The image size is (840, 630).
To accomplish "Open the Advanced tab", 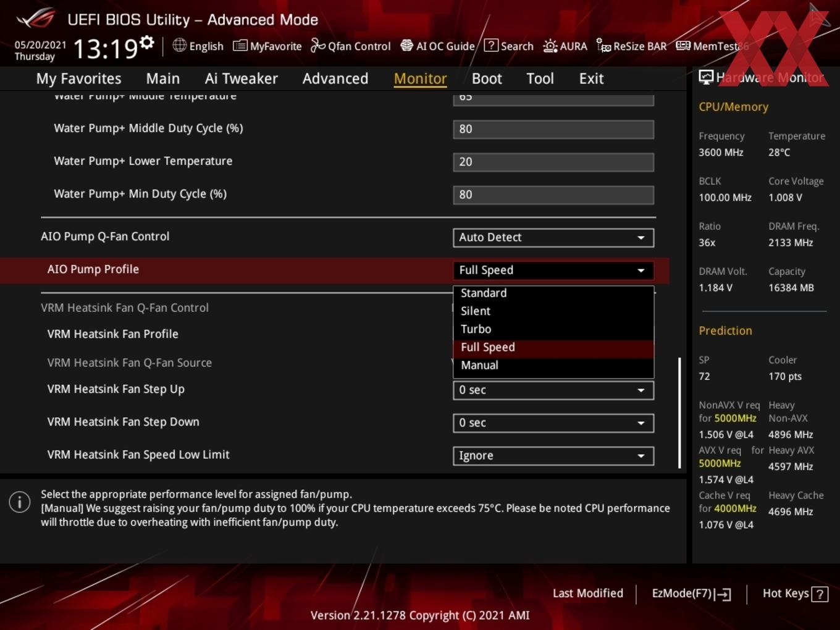I will [335, 78].
